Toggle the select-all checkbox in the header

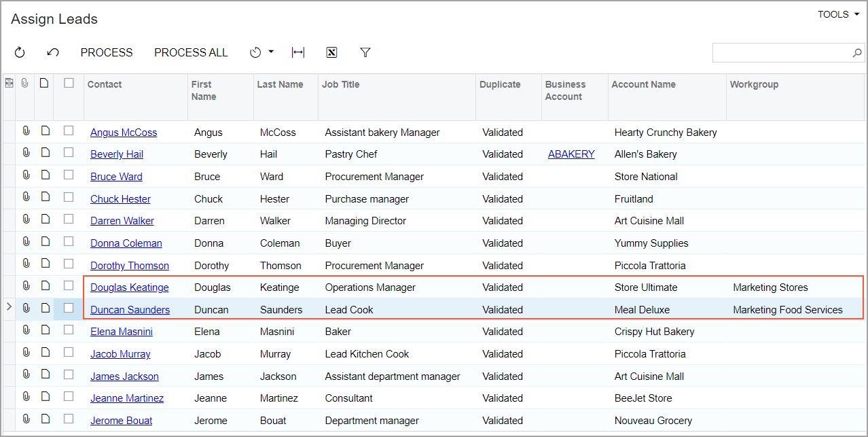[x=69, y=83]
